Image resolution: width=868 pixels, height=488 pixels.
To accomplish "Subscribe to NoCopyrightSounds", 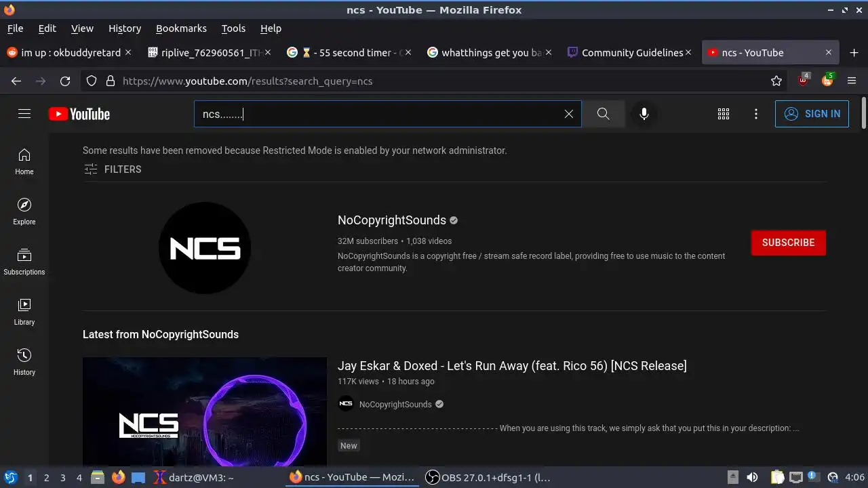I will pyautogui.click(x=788, y=243).
